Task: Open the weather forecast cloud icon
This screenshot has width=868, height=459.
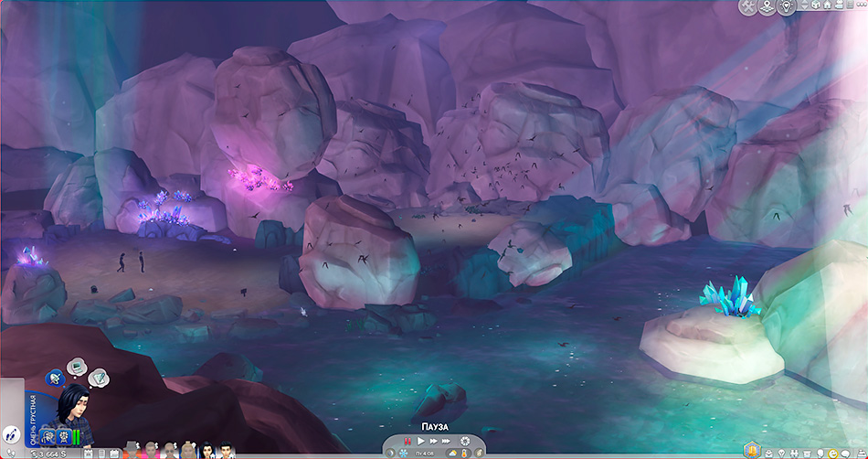Action: [453, 454]
